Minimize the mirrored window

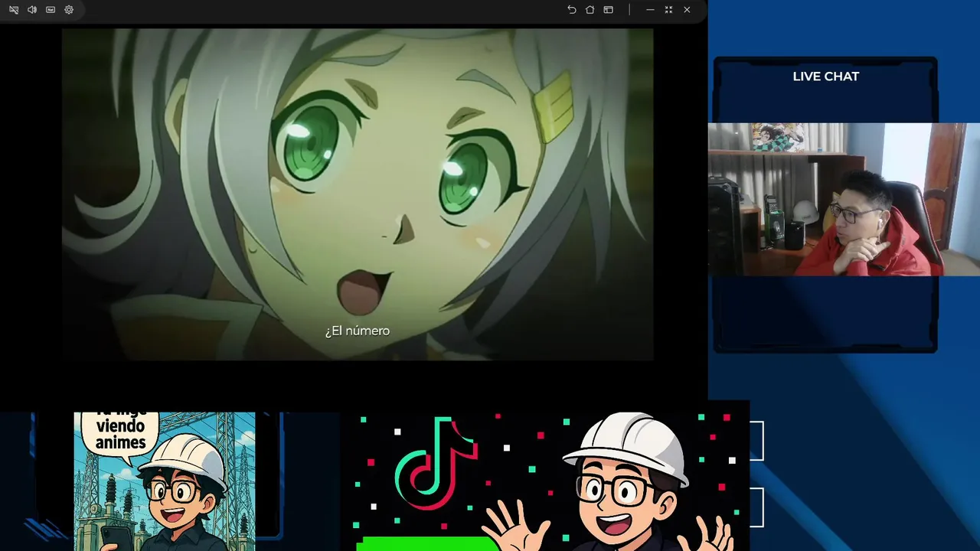coord(650,10)
